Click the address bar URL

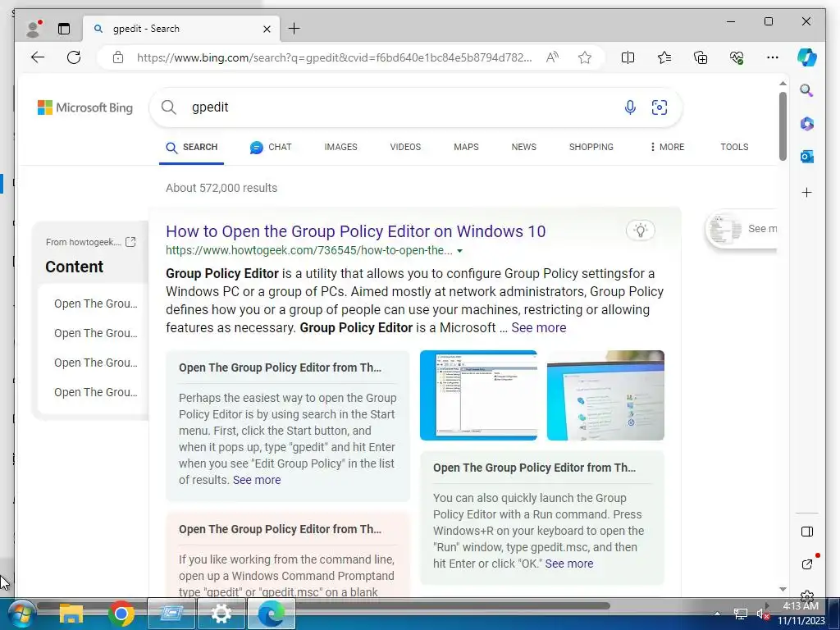335,57
